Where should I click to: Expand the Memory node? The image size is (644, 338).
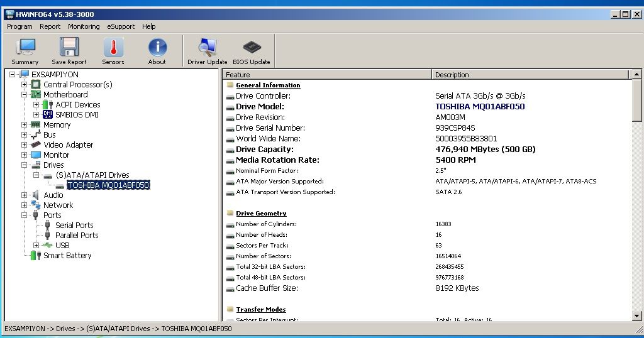25,124
